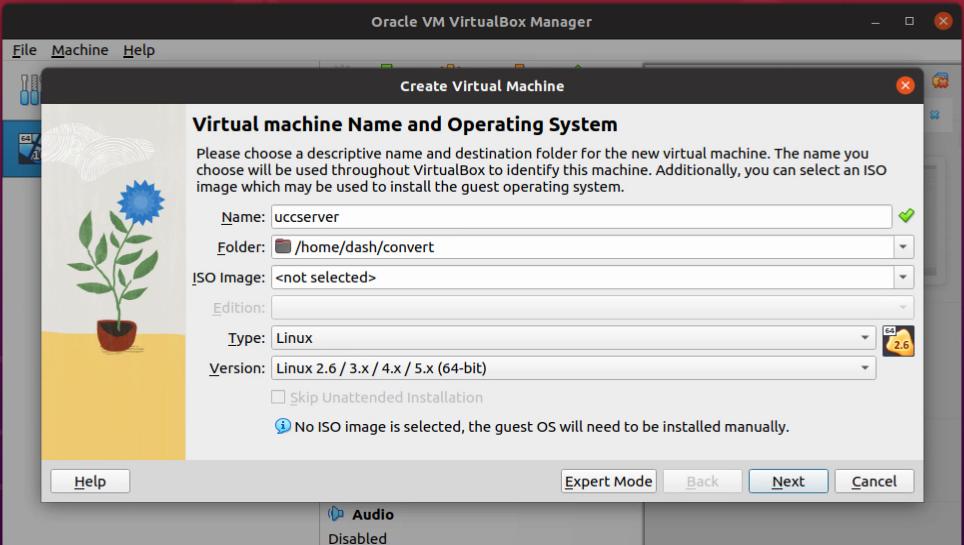Click the green name-valid checkmark icon
The width and height of the screenshot is (964, 545).
tap(906, 216)
